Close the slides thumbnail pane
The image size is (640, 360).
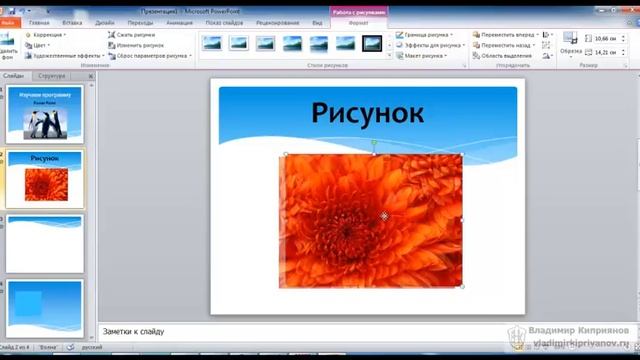point(91,76)
